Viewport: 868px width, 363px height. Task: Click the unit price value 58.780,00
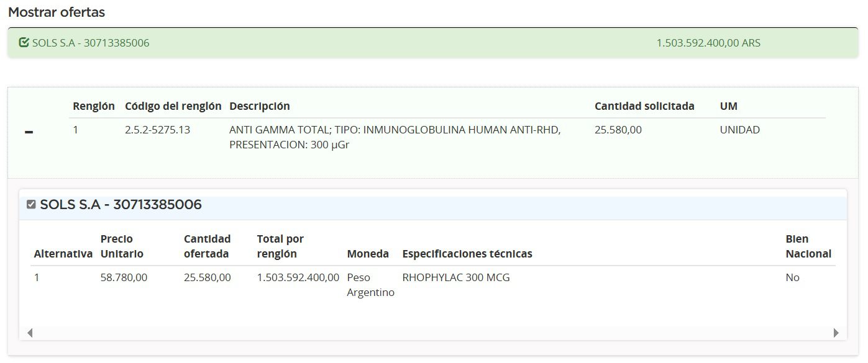(x=124, y=277)
